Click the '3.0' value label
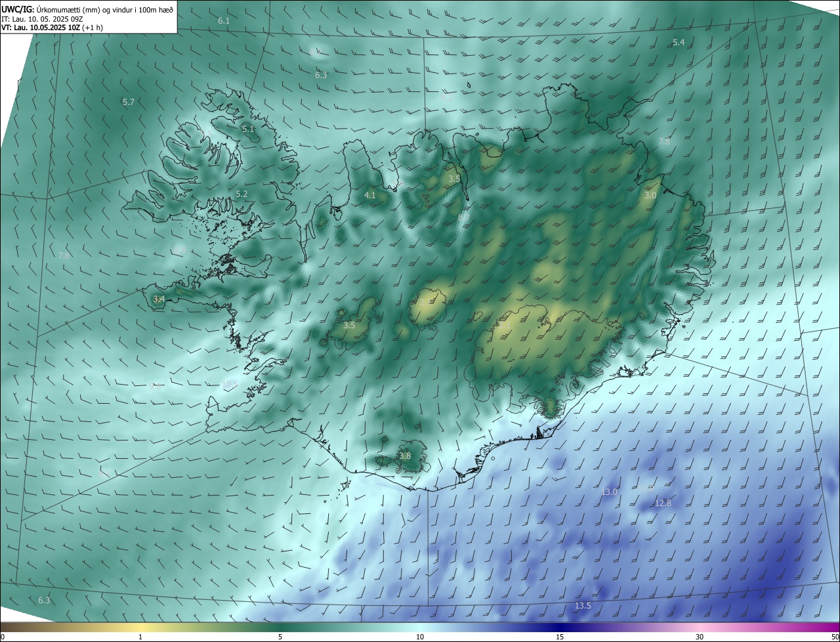 pos(650,196)
